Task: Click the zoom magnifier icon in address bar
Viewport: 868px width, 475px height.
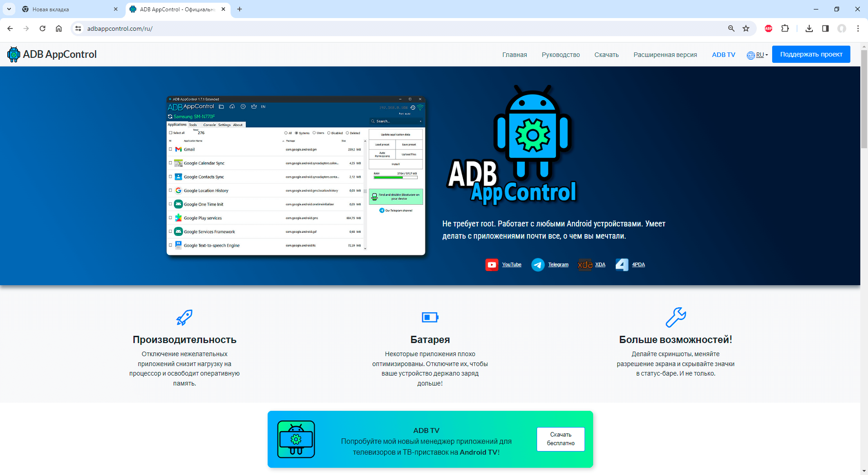Action: pyautogui.click(x=731, y=28)
